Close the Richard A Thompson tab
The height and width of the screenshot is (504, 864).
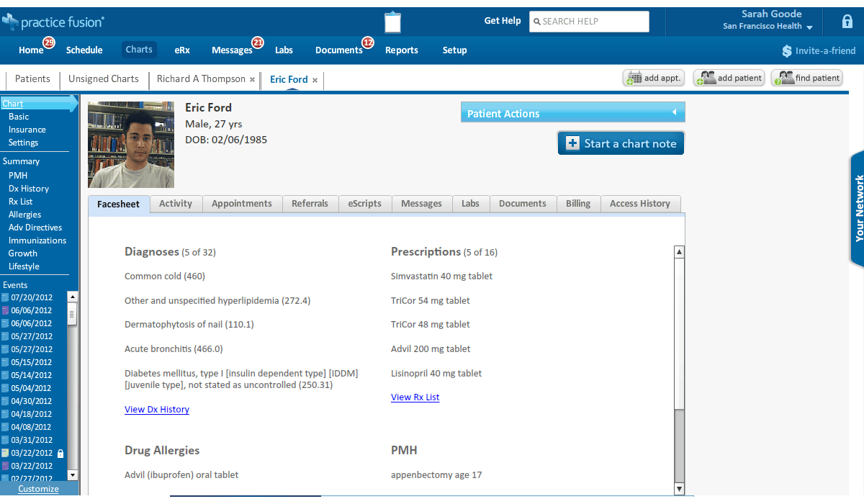252,80
